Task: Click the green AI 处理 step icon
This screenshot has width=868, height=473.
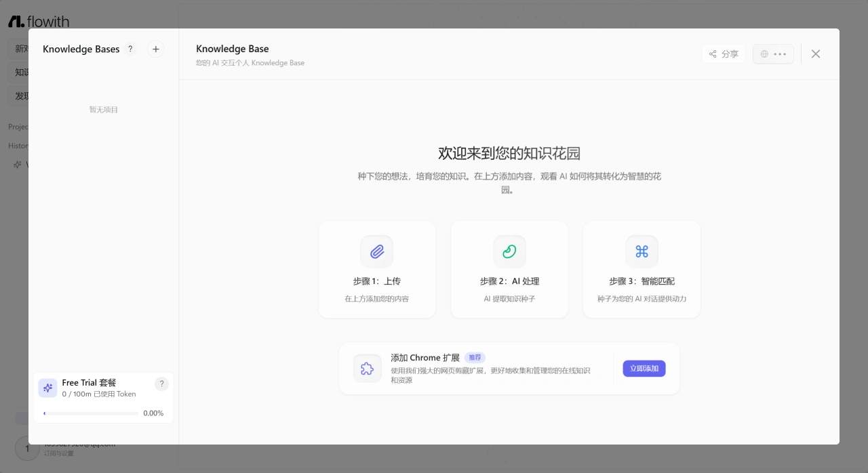Action: (x=509, y=252)
